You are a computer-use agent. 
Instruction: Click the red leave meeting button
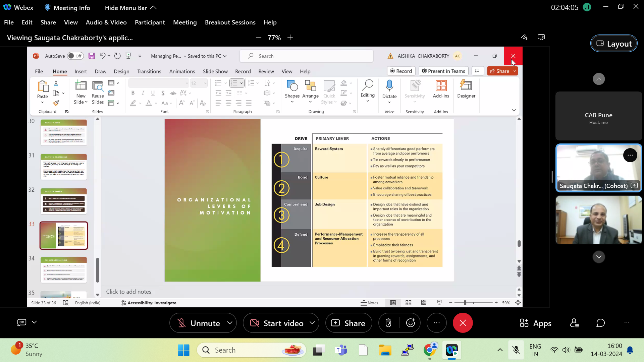(x=463, y=323)
